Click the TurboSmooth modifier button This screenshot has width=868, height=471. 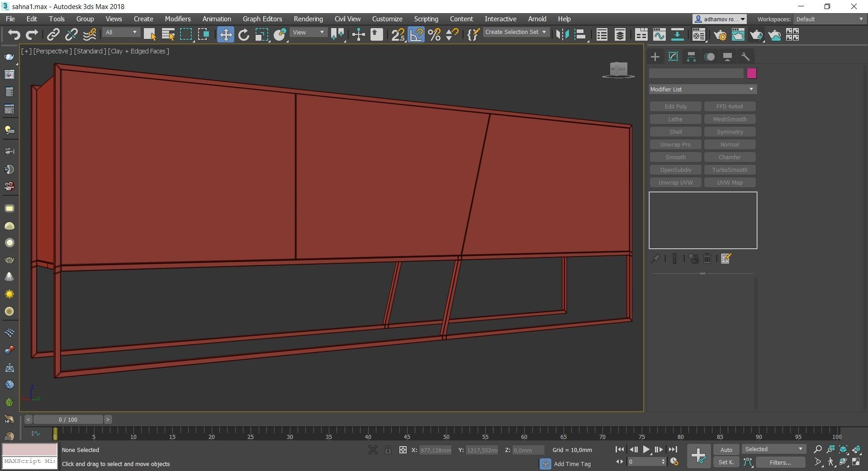coord(730,170)
